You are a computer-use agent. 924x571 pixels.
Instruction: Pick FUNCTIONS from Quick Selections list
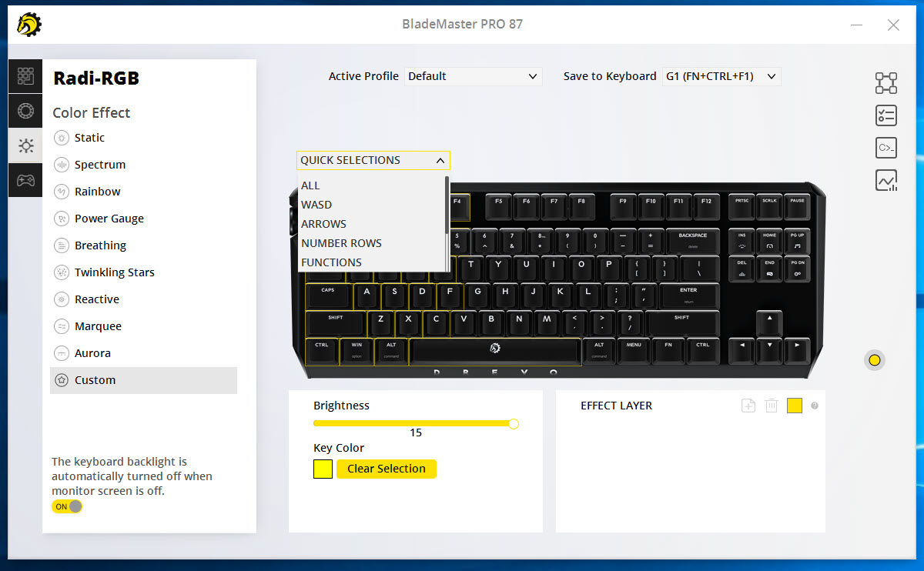click(371, 262)
